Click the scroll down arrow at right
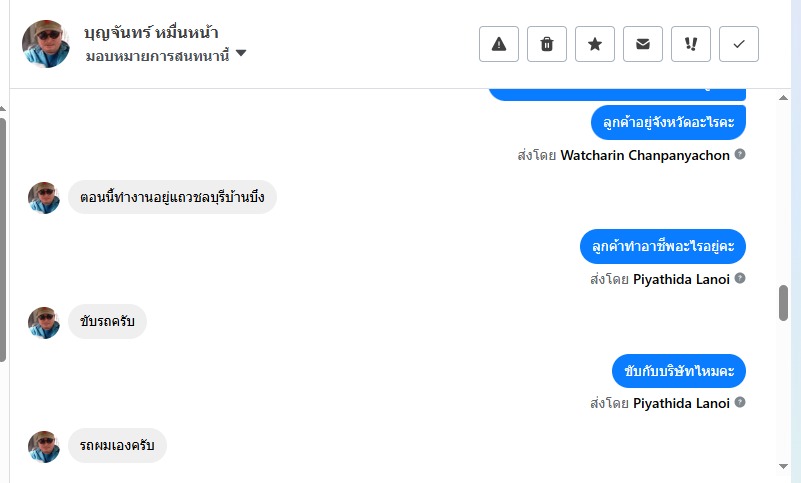 [784, 466]
